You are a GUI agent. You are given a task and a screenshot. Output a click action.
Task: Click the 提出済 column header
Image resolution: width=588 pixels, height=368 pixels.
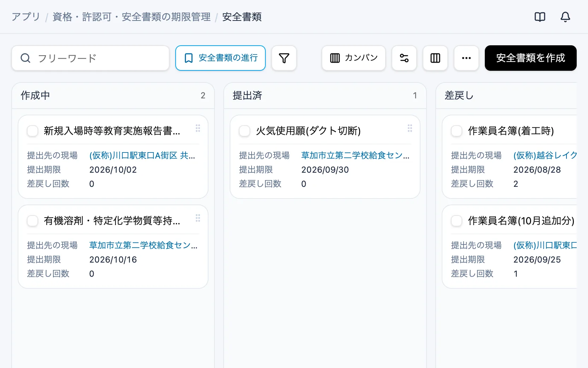tap(325, 96)
